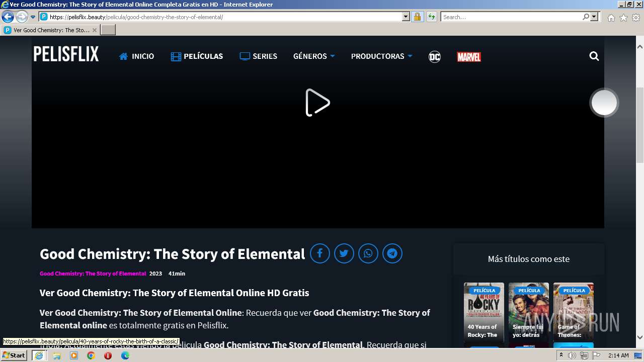This screenshot has height=362, width=644.
Task: Open the File Explorer taskbar icon
Action: (x=57, y=355)
